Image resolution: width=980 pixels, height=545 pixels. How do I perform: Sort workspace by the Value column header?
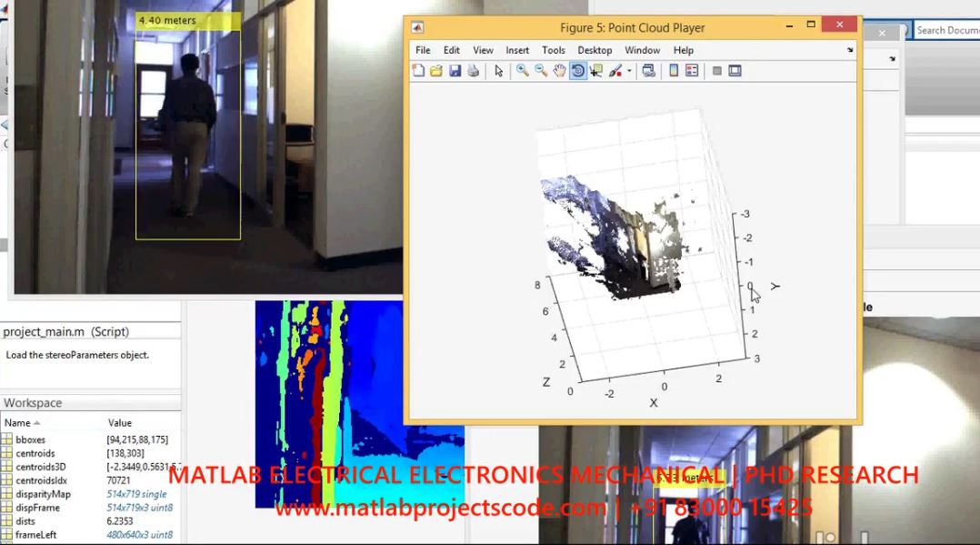tap(120, 423)
